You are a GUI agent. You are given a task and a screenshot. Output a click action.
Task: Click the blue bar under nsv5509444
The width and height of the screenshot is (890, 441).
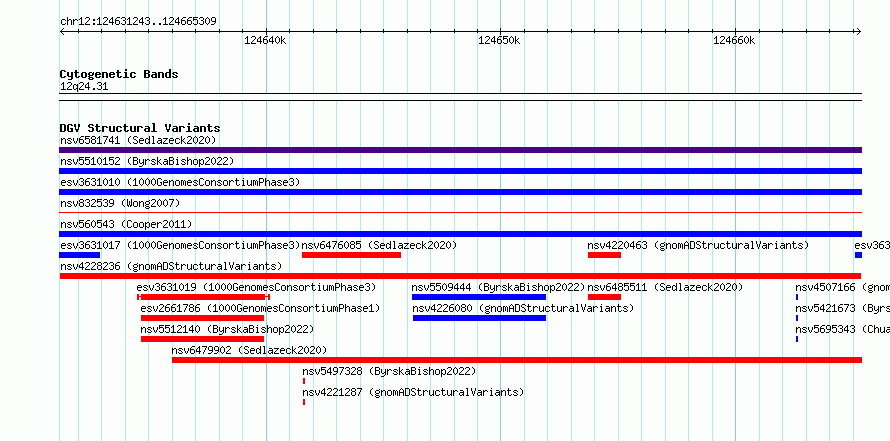(x=479, y=297)
